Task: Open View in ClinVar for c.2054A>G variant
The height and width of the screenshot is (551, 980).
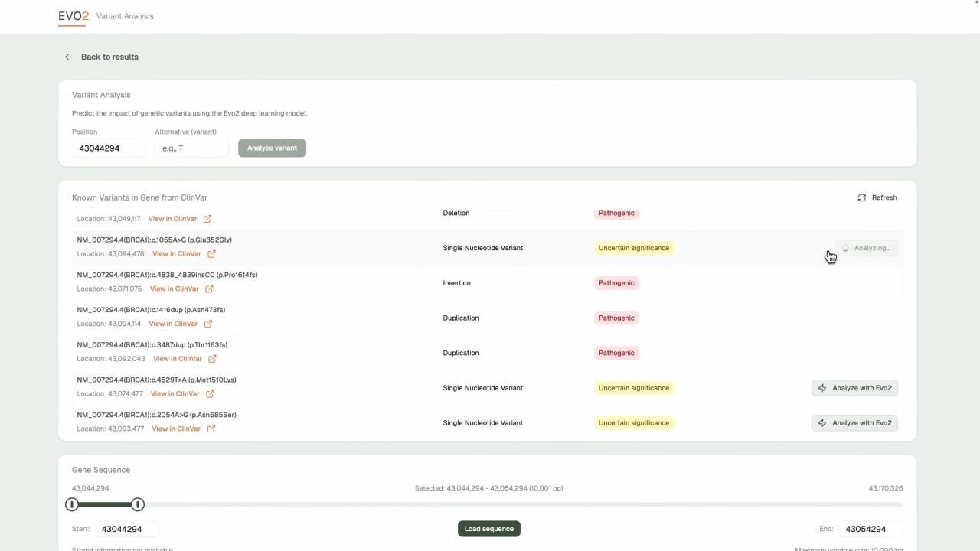Action: (x=176, y=429)
